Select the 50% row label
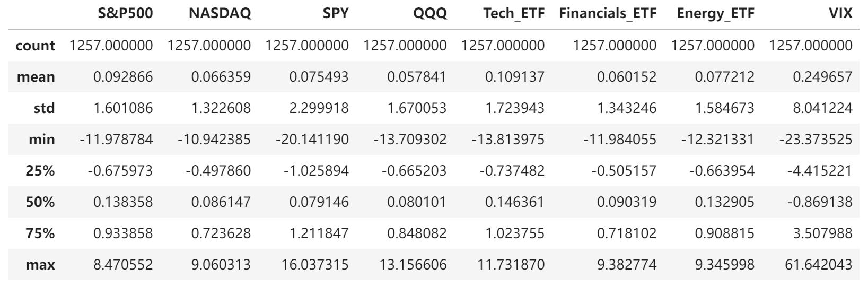868x286 pixels. click(x=40, y=202)
